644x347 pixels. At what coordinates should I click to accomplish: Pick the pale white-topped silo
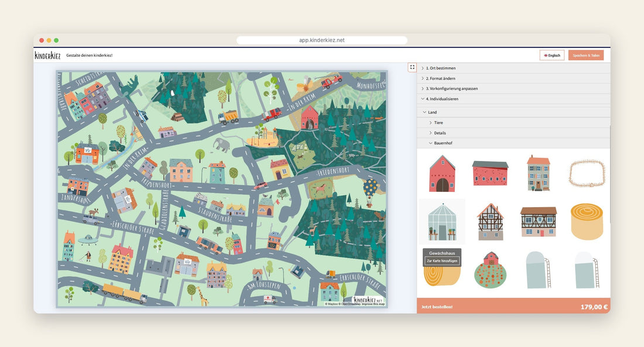tap(587, 270)
